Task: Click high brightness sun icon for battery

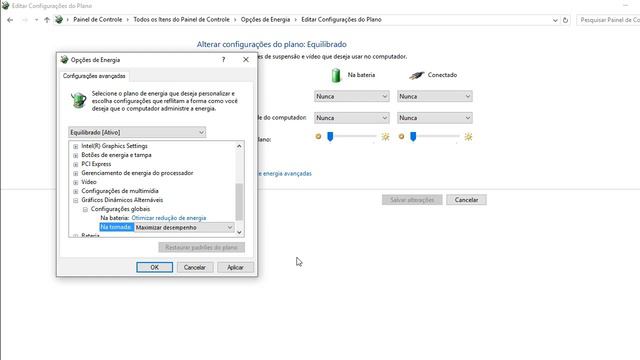Action: click(385, 137)
